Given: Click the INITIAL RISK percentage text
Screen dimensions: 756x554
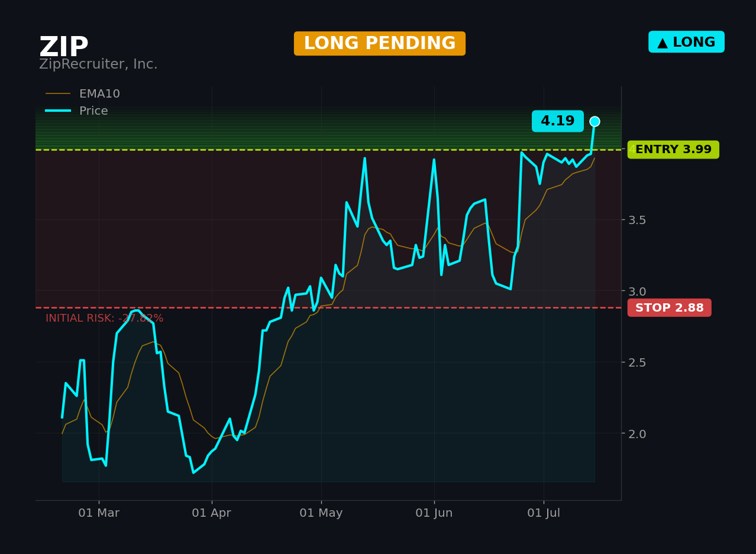Looking at the screenshot, I should pos(105,318).
